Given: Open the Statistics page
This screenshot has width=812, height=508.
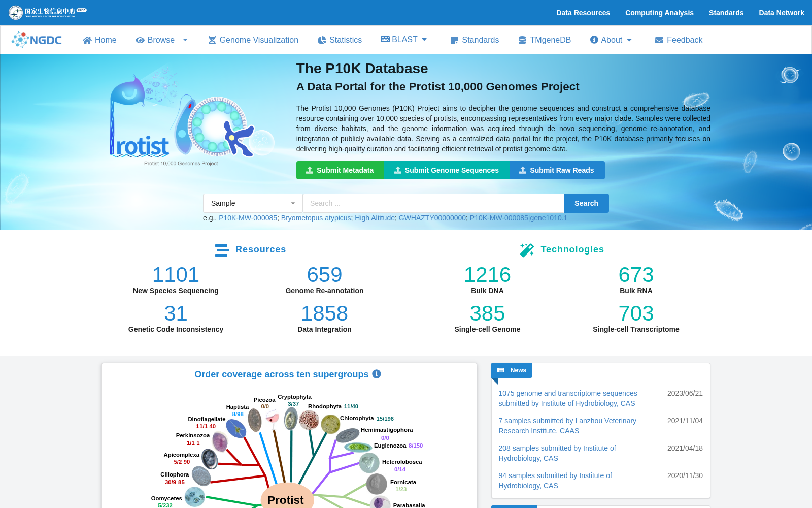Looking at the screenshot, I should pos(340,40).
